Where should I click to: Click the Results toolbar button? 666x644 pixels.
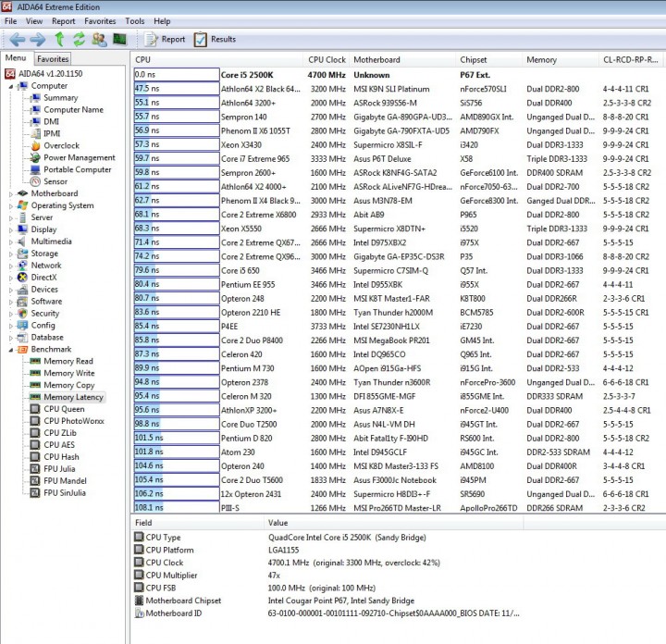pyautogui.click(x=215, y=40)
